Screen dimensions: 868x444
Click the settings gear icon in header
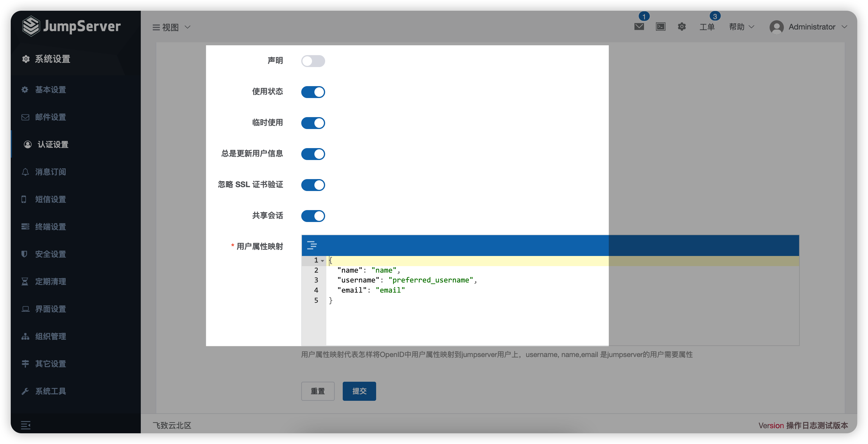(x=682, y=27)
